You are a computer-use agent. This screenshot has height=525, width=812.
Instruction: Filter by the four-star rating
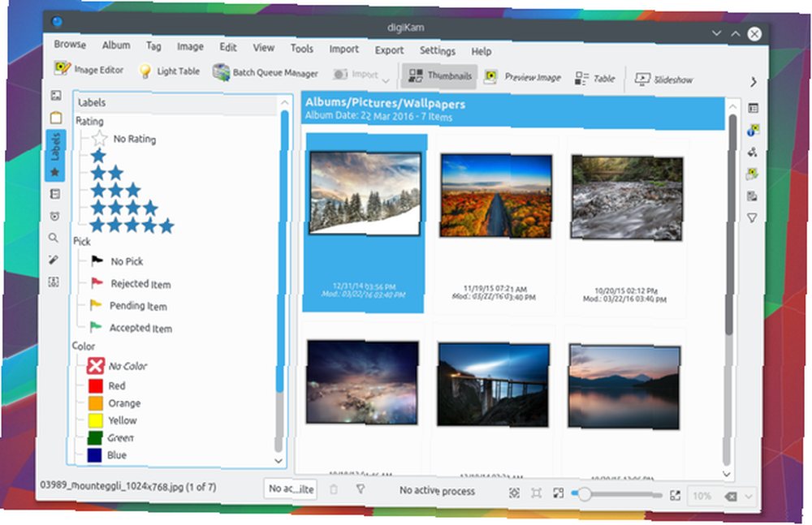point(124,209)
